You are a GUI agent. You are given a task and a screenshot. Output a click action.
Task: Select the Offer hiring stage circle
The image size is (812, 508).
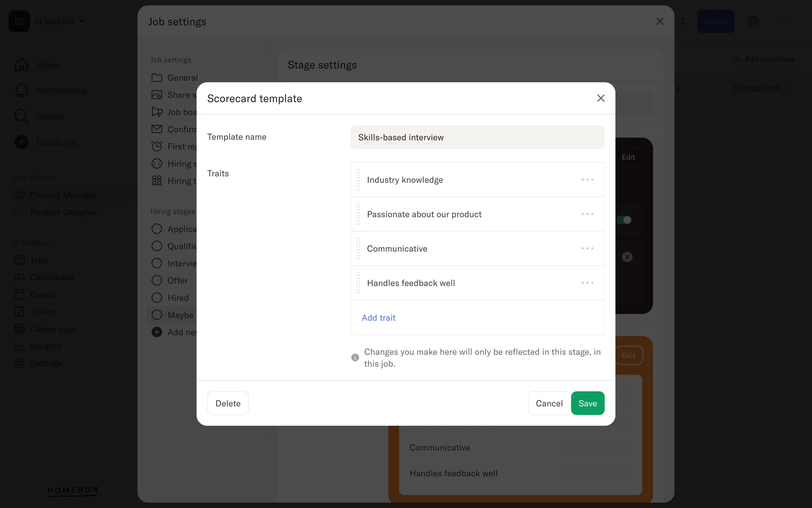157,281
